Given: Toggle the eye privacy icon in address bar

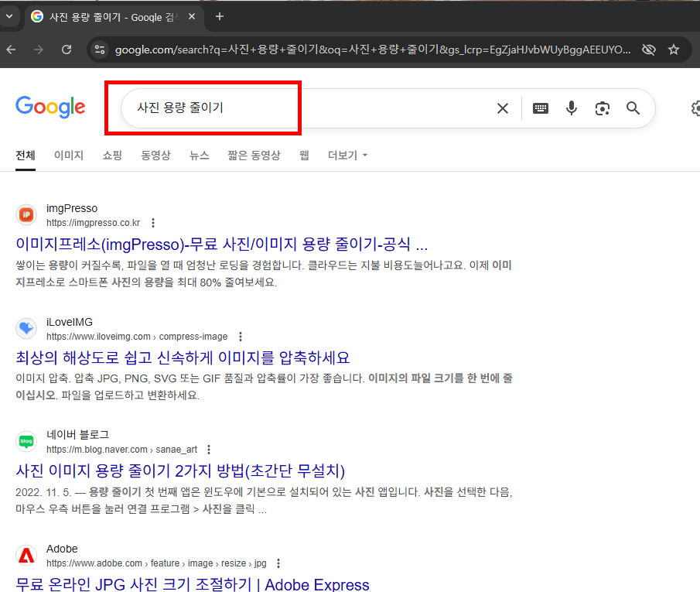Looking at the screenshot, I should (x=649, y=48).
